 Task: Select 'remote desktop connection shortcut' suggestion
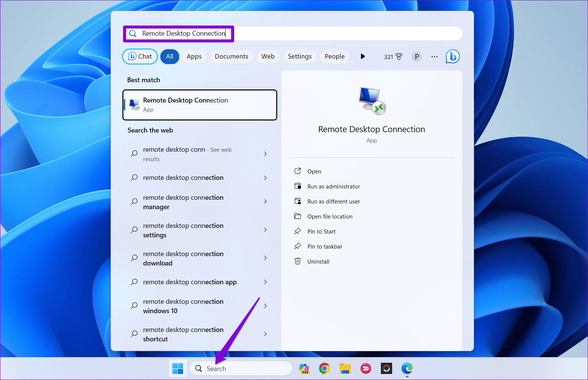coord(200,334)
